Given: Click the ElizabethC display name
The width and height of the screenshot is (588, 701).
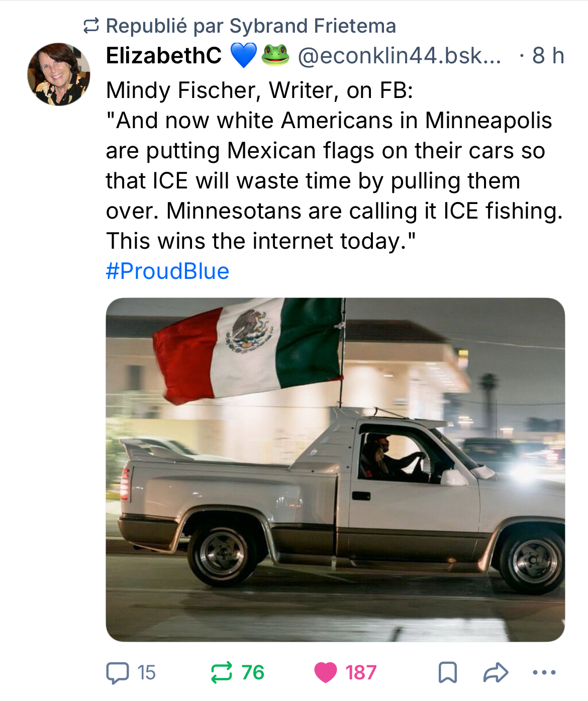Looking at the screenshot, I should point(164,55).
